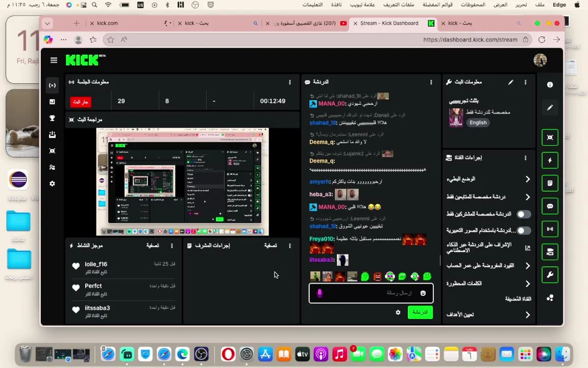
Task: Open the analytics chart icon in the left sidebar
Action: (x=52, y=102)
